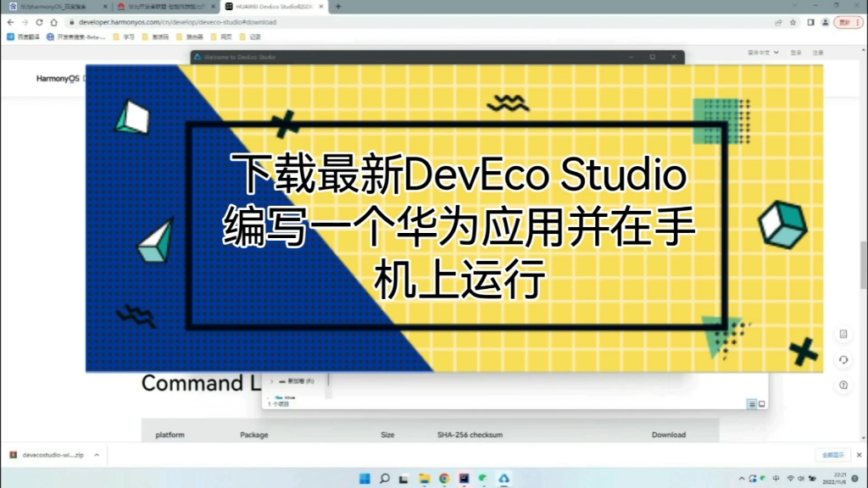Open the Beta search bookmark
The width and height of the screenshot is (868, 488).
click(x=75, y=36)
